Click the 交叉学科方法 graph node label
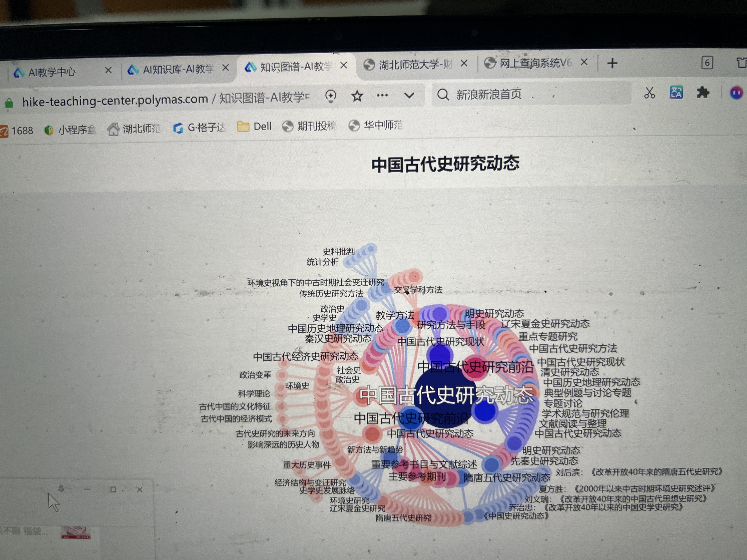The image size is (747, 560). [x=418, y=290]
